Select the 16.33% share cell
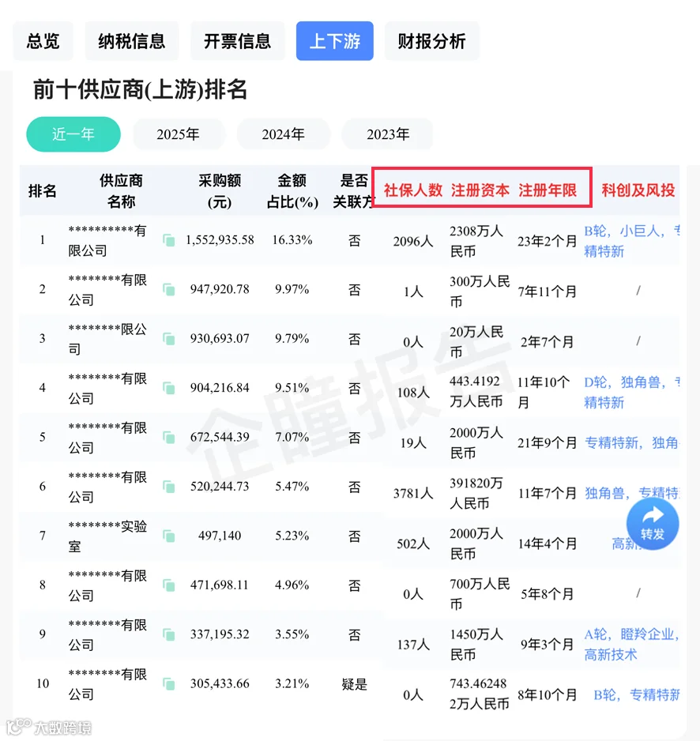Viewport: 700px width, 741px height. coord(292,240)
